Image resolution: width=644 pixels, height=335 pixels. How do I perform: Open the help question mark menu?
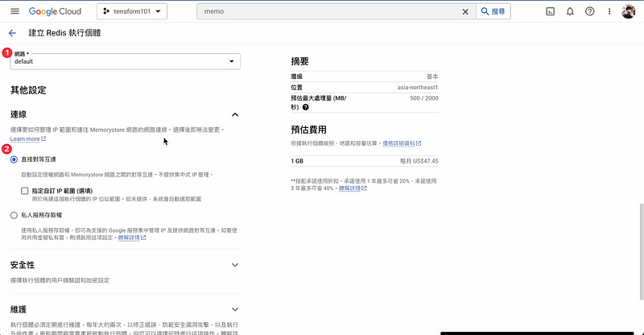tap(590, 11)
